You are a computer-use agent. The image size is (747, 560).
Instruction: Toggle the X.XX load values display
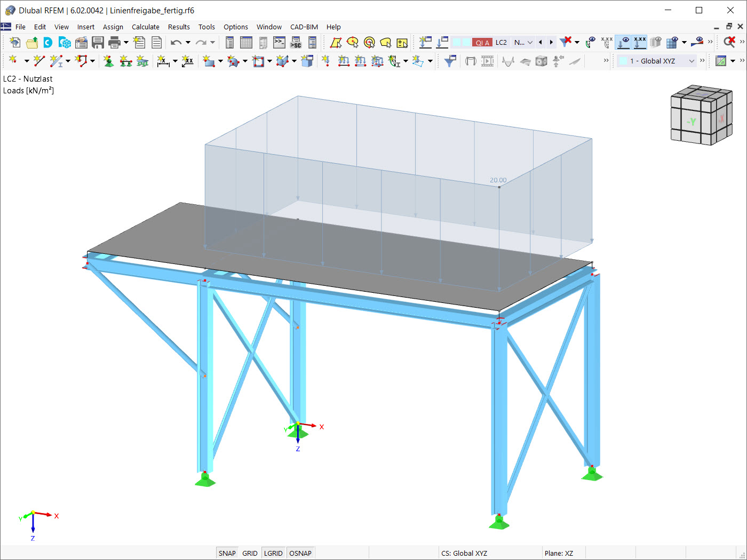(639, 42)
